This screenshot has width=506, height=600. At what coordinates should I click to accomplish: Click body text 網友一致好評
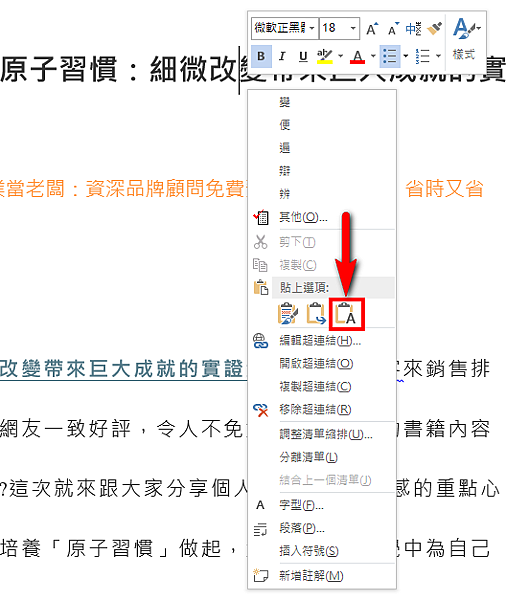65,429
